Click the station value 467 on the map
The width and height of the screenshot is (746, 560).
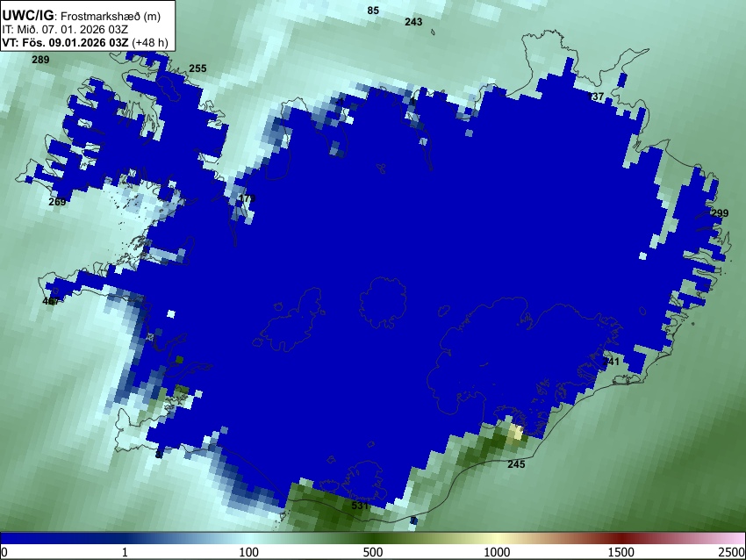(x=51, y=301)
